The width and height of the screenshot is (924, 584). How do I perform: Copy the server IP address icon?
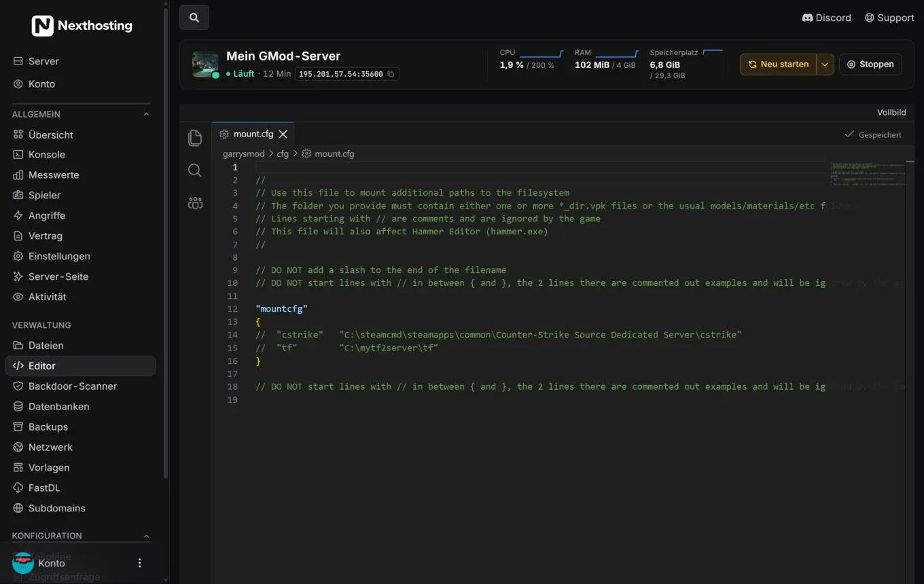[391, 74]
